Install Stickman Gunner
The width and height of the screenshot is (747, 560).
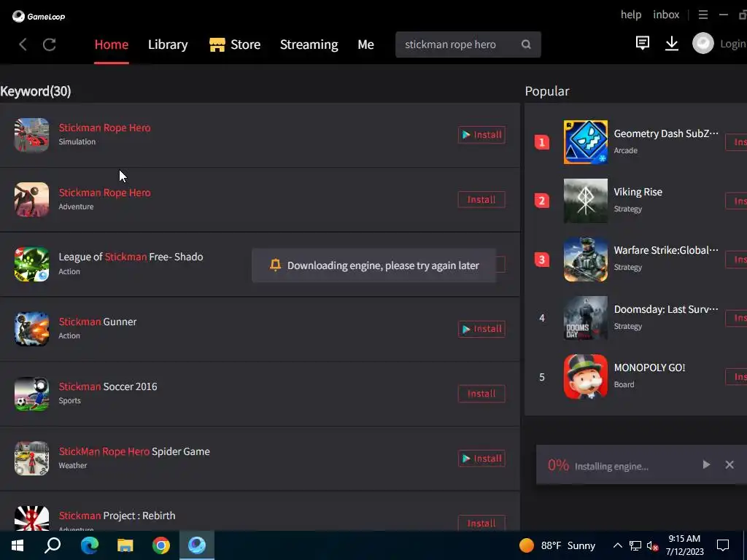click(x=481, y=329)
